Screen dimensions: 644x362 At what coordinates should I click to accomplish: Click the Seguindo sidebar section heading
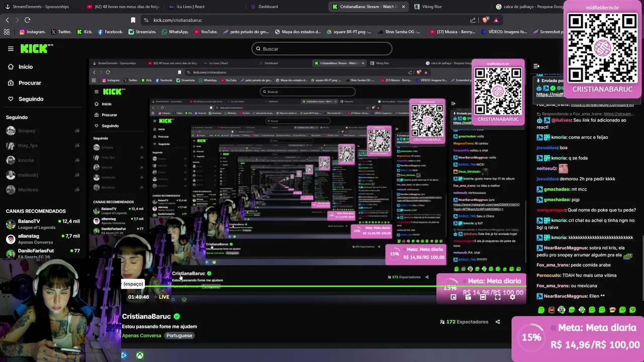17,117
